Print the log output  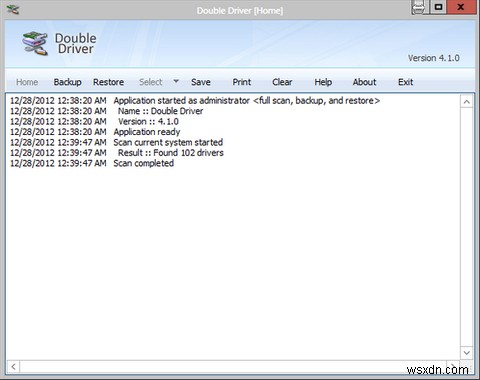[x=242, y=82]
